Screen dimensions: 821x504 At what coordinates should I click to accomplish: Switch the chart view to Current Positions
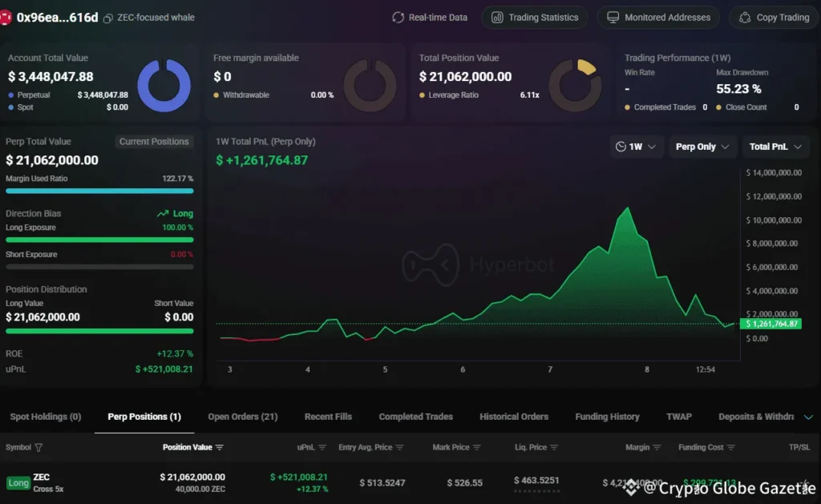pyautogui.click(x=154, y=141)
